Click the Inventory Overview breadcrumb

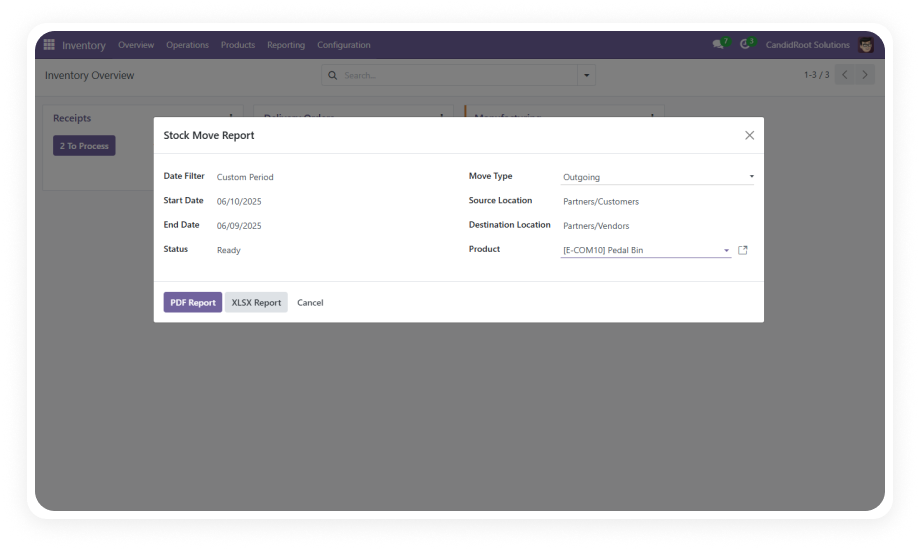tap(89, 75)
